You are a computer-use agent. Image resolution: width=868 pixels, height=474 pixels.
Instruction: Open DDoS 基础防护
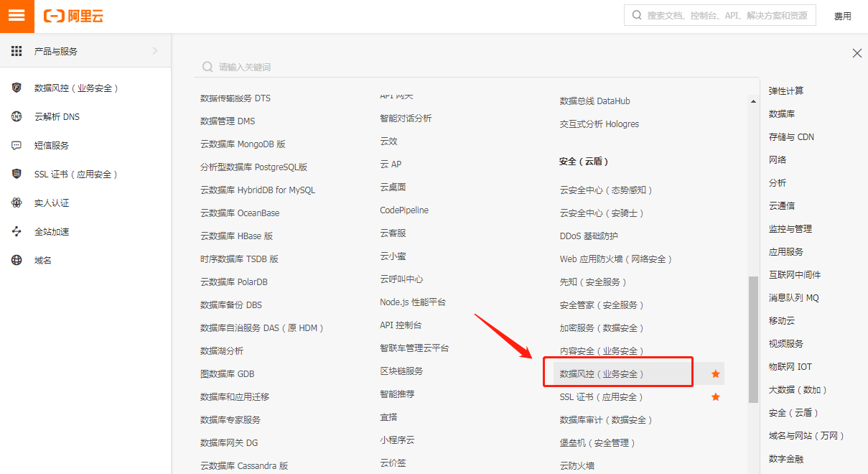(589, 236)
